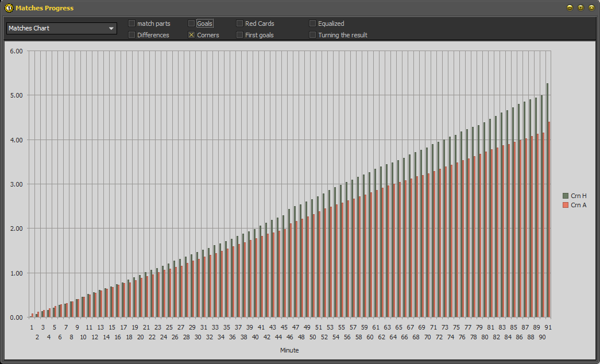Select the Equalized checkbox
This screenshot has height=364, width=600.
(x=313, y=24)
